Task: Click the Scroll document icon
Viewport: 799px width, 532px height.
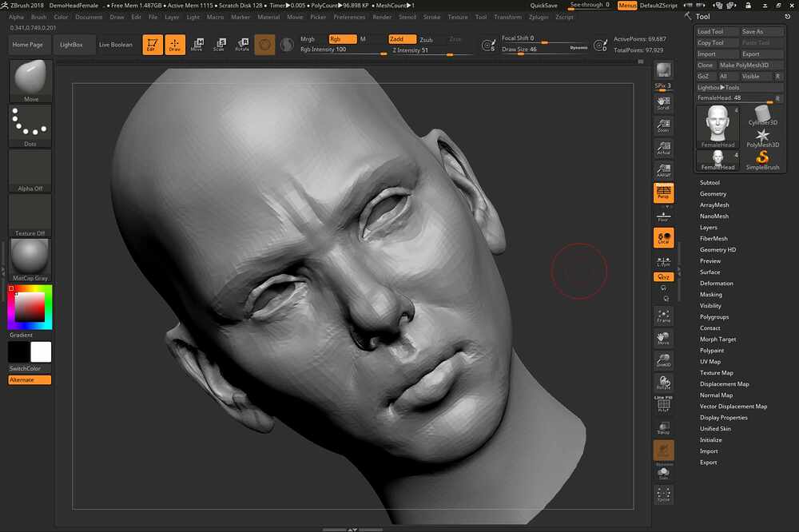Action: tap(663, 103)
